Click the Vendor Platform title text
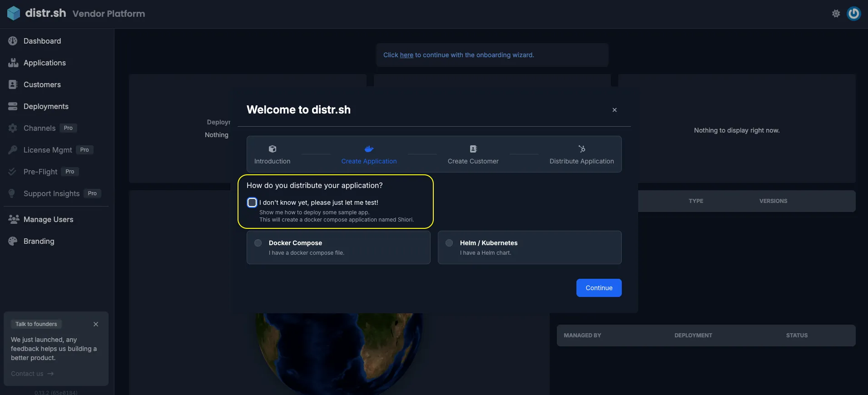Viewport: 868px width, 395px height. pyautogui.click(x=109, y=14)
